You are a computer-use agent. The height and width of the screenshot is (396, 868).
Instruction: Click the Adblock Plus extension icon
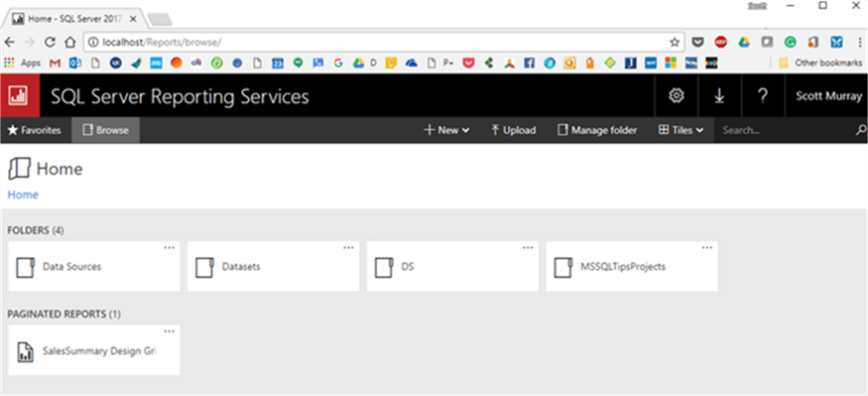click(720, 42)
